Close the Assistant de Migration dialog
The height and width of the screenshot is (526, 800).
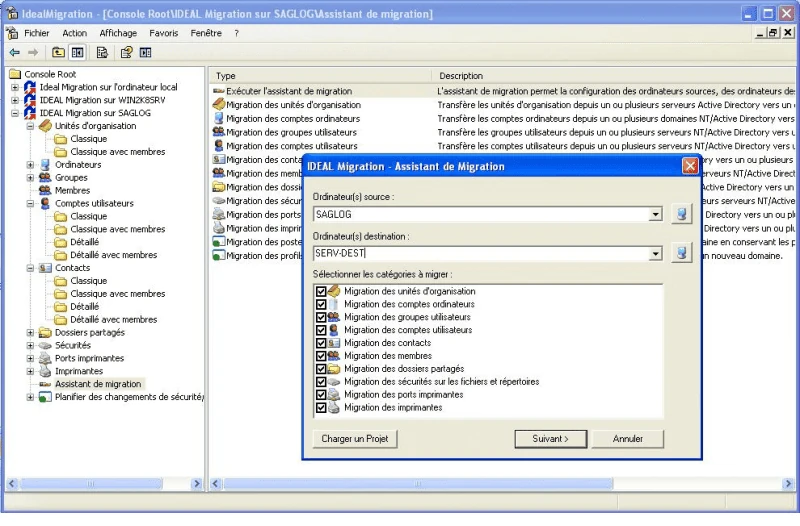[x=690, y=166]
